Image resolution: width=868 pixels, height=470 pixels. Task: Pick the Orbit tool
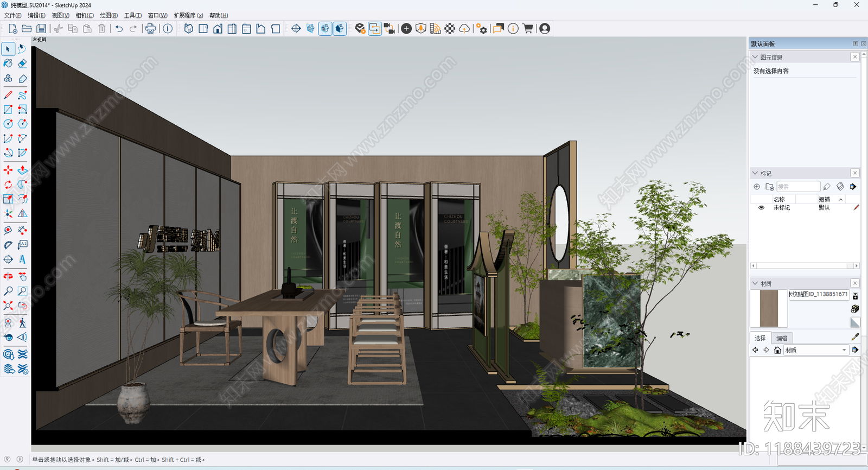(8, 276)
